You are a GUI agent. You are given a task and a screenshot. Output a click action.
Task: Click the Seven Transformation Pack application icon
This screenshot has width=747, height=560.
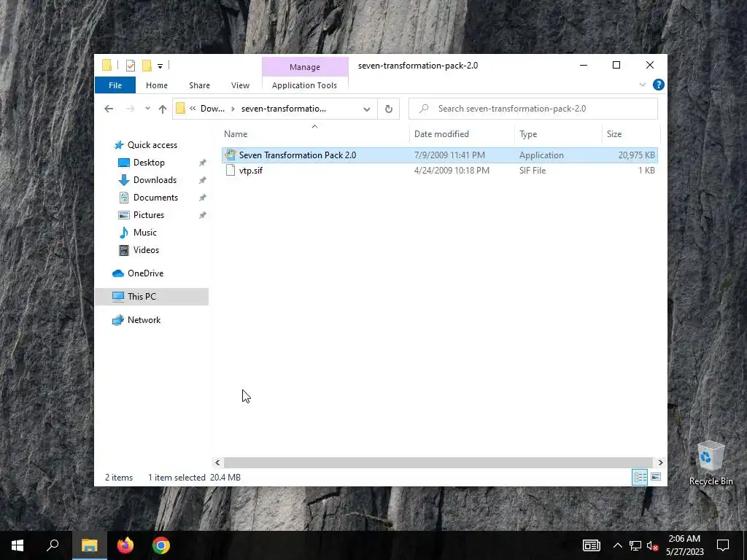(231, 155)
